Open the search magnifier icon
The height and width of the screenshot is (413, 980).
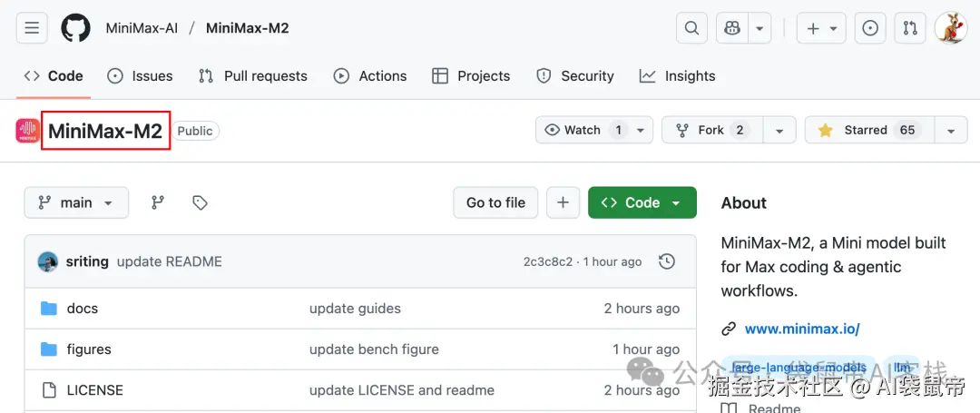click(691, 28)
